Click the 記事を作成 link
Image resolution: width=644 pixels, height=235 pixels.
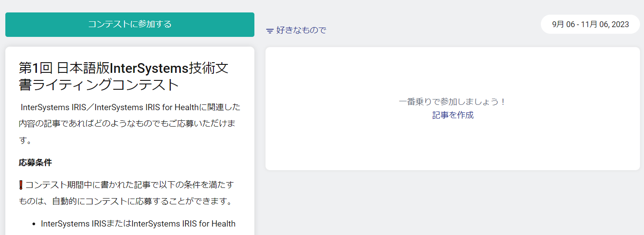(x=453, y=115)
